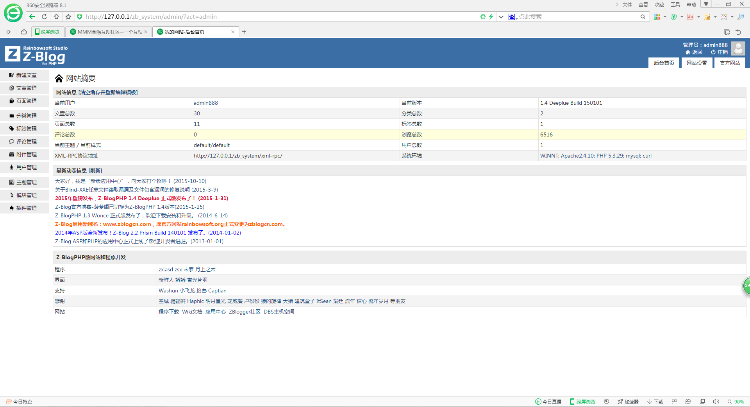Open the 帮助 browser menu
Image resolution: width=750 pixels, height=407 pixels.
click(x=691, y=4)
